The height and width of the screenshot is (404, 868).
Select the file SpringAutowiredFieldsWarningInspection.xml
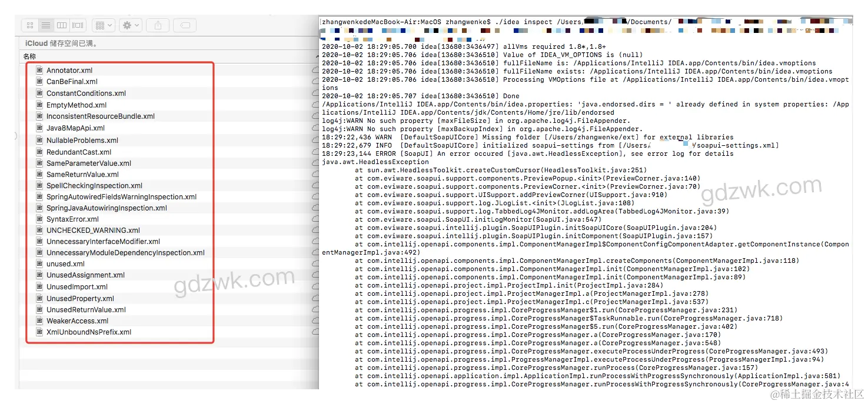121,196
